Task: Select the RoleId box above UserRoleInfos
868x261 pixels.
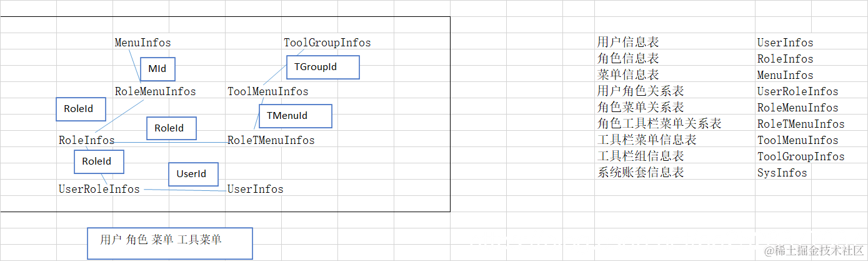Action: pos(99,161)
